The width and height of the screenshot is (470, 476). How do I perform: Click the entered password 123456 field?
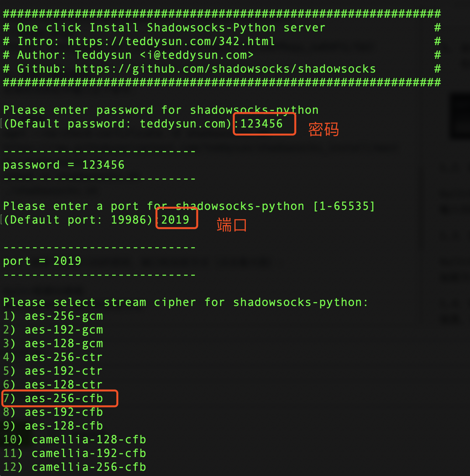click(264, 124)
